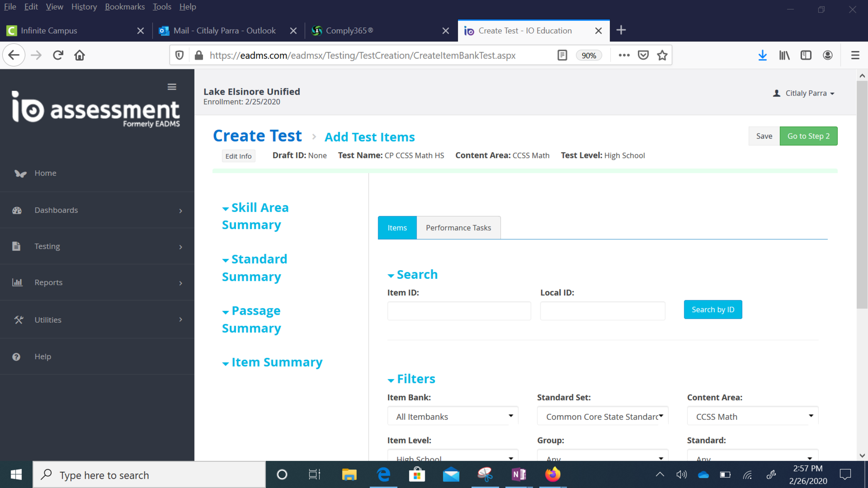Click the Dashboards gauge icon
The image size is (868, 488).
(x=17, y=211)
